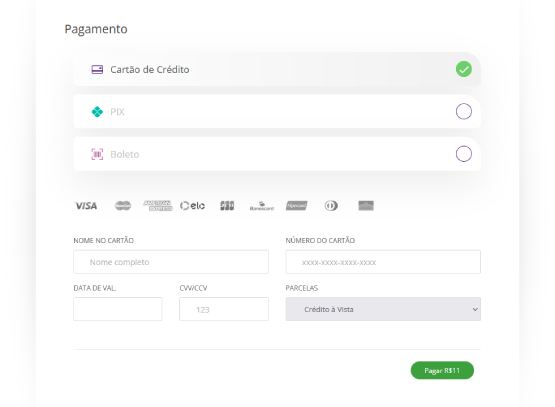
Task: Click the Diners Club brand logo
Action: tap(331, 206)
